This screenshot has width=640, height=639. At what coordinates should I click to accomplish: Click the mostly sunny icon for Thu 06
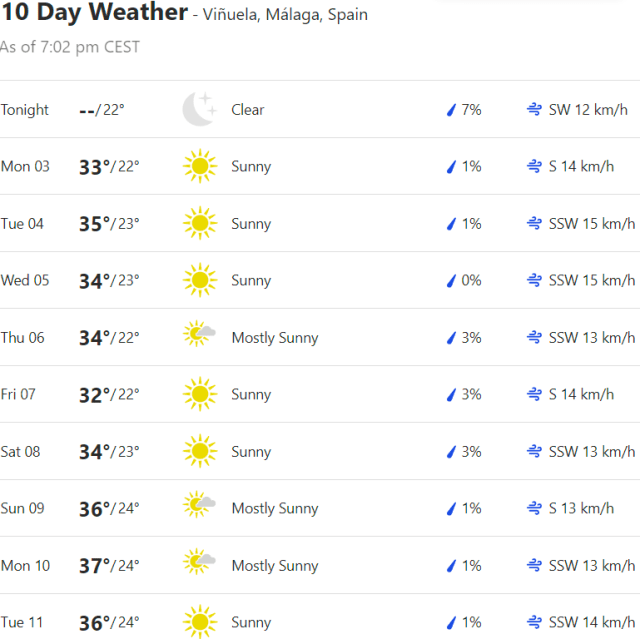click(199, 336)
